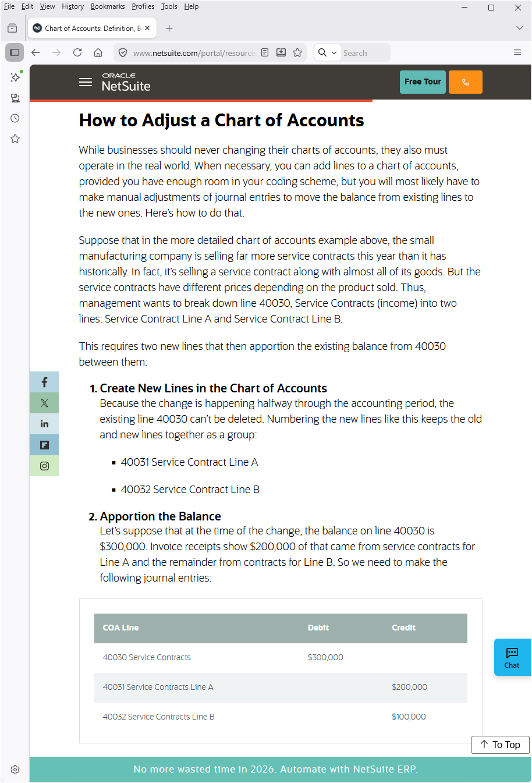Go back to the previous page
532x783 pixels.
click(x=36, y=52)
